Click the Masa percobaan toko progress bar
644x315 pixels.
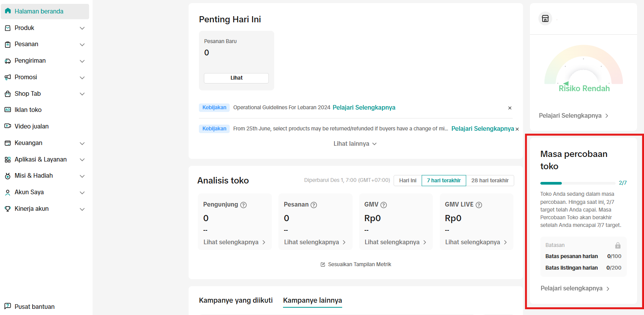click(x=577, y=183)
